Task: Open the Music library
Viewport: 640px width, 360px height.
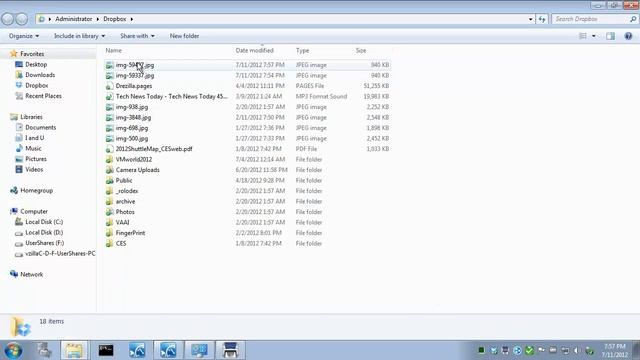Action: [x=33, y=149]
